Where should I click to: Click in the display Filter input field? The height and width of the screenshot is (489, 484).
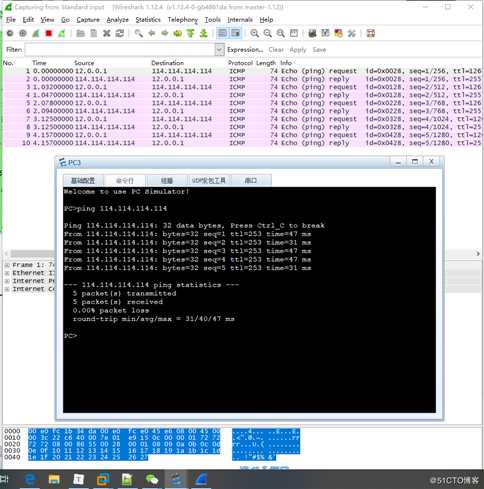click(120, 50)
